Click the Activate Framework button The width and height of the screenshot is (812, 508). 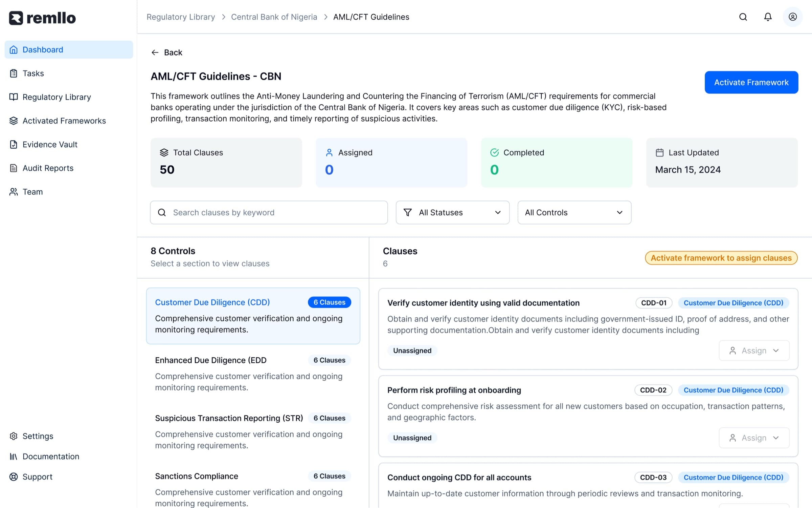751,82
